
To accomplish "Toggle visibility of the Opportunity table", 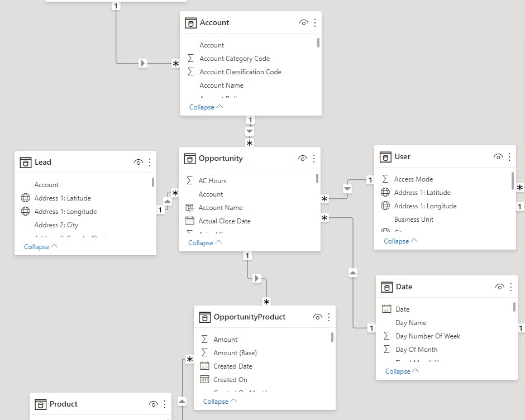I will (x=304, y=158).
